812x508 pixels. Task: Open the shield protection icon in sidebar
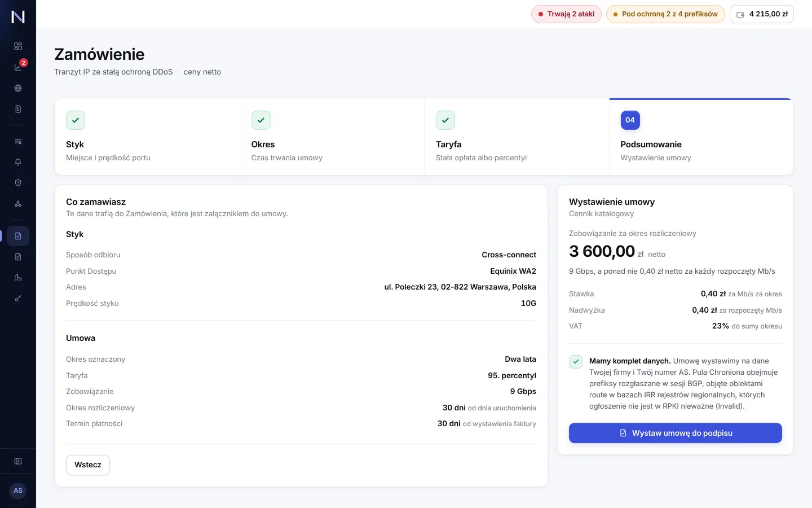18,183
